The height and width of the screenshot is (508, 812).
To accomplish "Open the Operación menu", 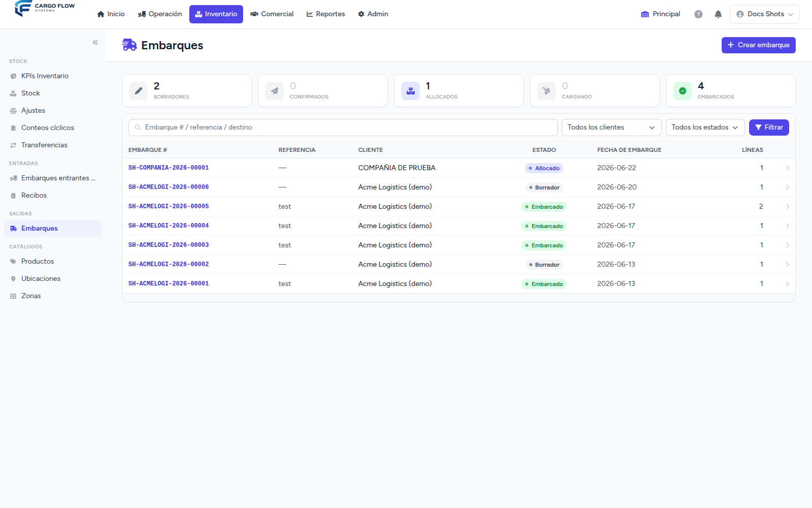I will point(160,14).
